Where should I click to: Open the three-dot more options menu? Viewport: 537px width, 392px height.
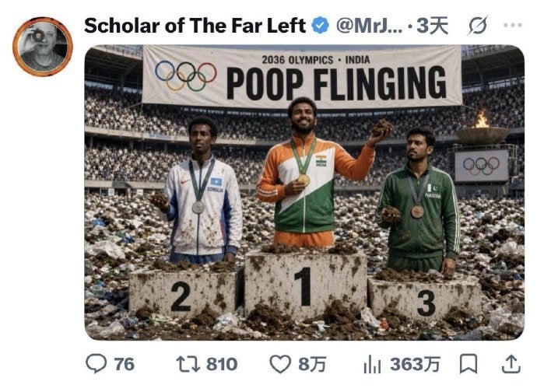point(513,25)
